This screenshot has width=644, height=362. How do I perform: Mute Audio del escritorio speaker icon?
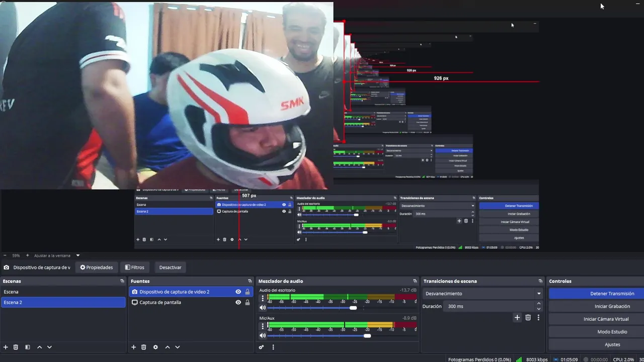[x=263, y=308]
